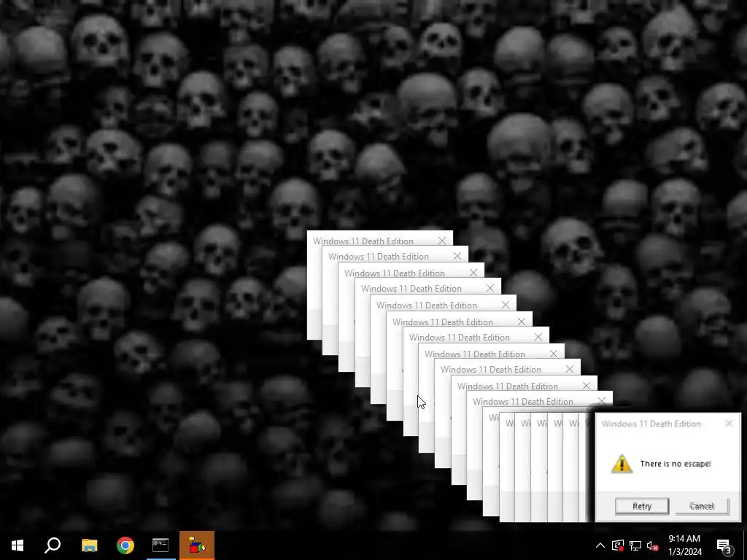This screenshot has height=560, width=747.
Task: Show hidden tray icons chevron
Action: point(600,545)
